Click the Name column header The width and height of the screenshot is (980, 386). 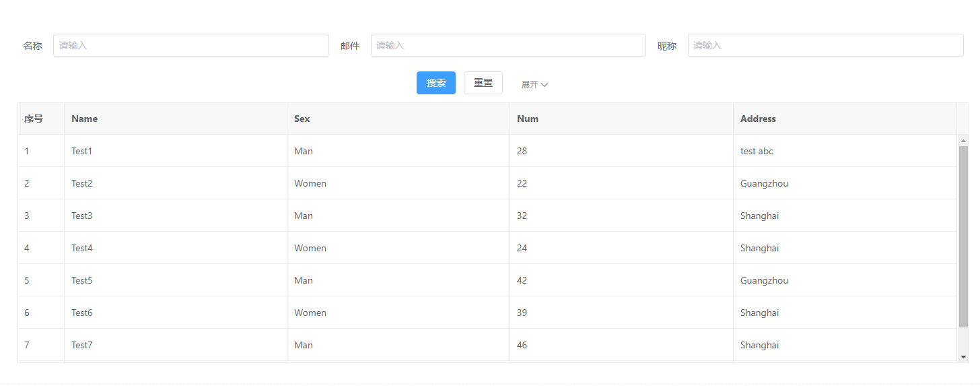(85, 119)
